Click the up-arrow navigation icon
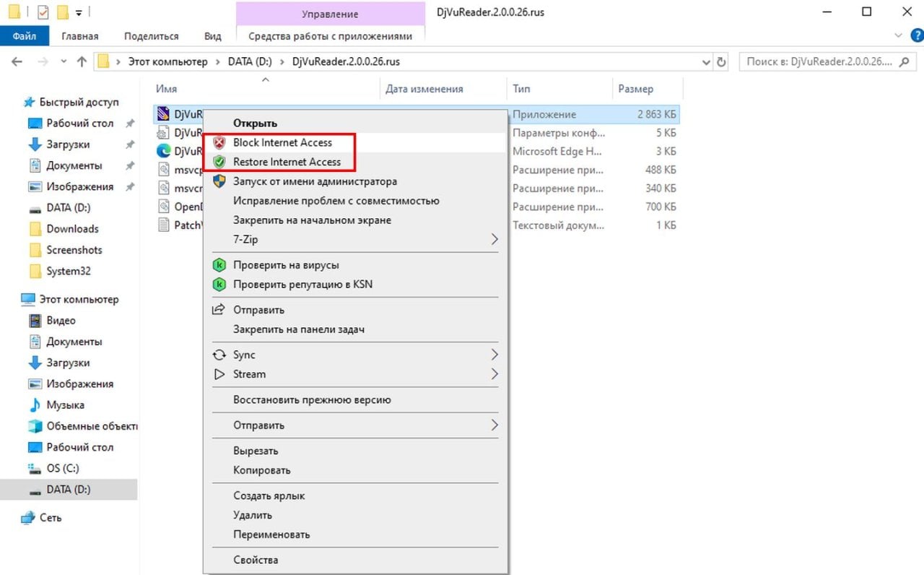This screenshot has width=924, height=575. (x=82, y=62)
